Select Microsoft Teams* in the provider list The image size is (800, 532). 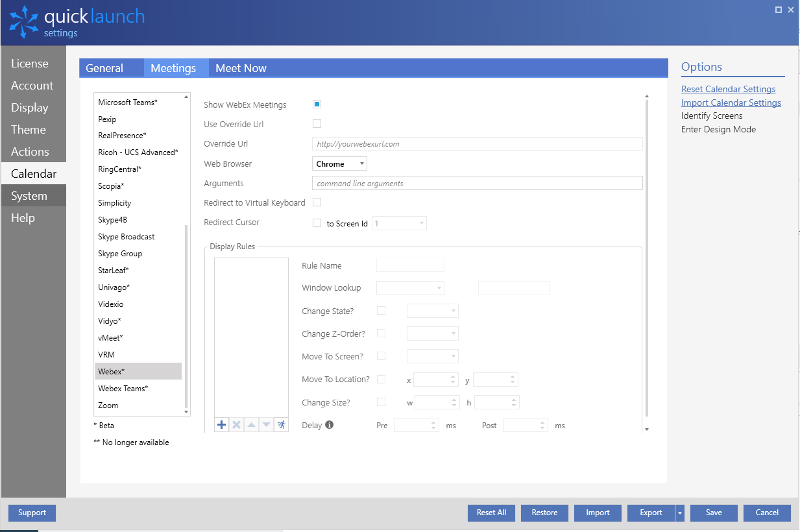138,102
